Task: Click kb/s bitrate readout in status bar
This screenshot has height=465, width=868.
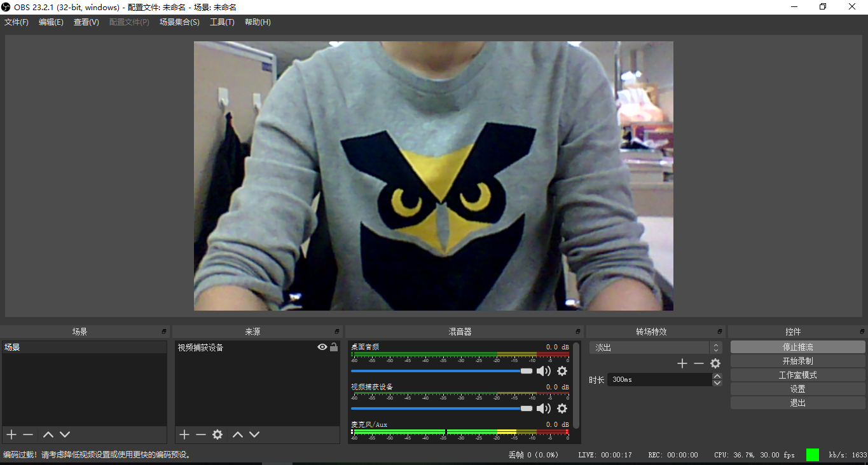Action: 848,455
